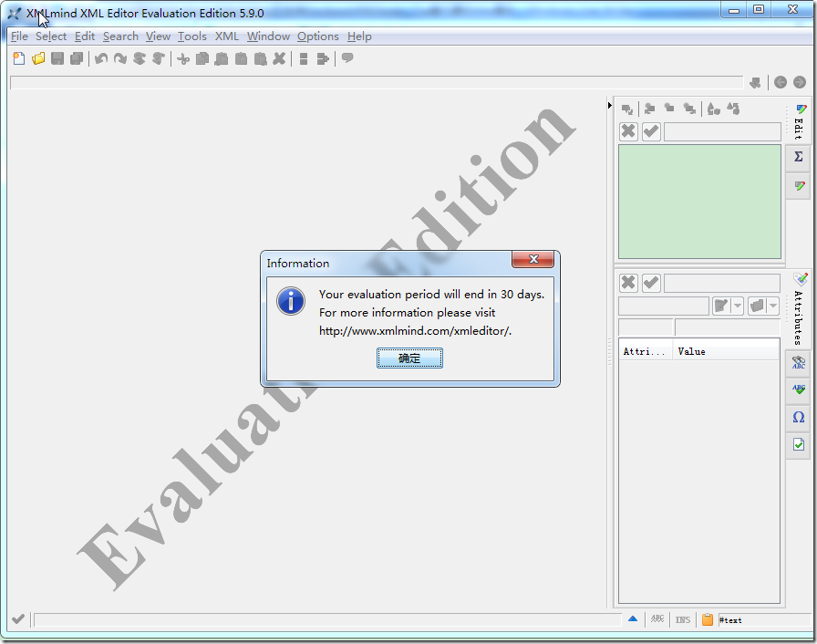Click the Command History icon after Repeat

click(x=159, y=58)
